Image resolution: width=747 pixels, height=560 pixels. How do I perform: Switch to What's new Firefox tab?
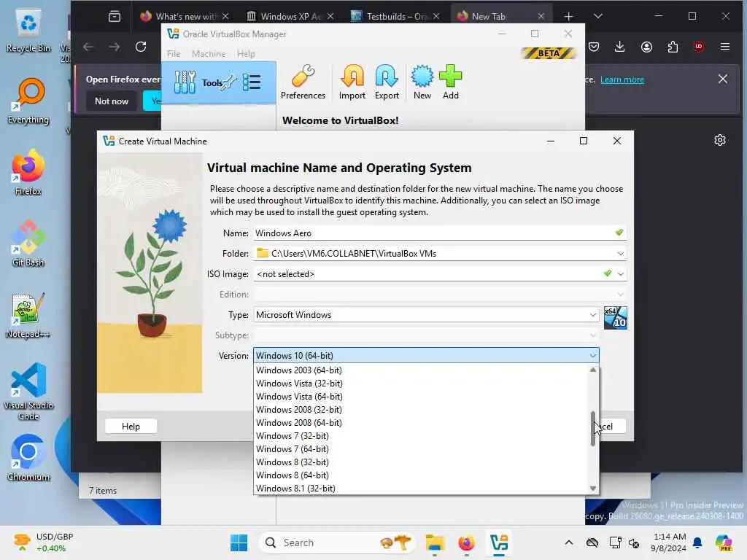(185, 16)
